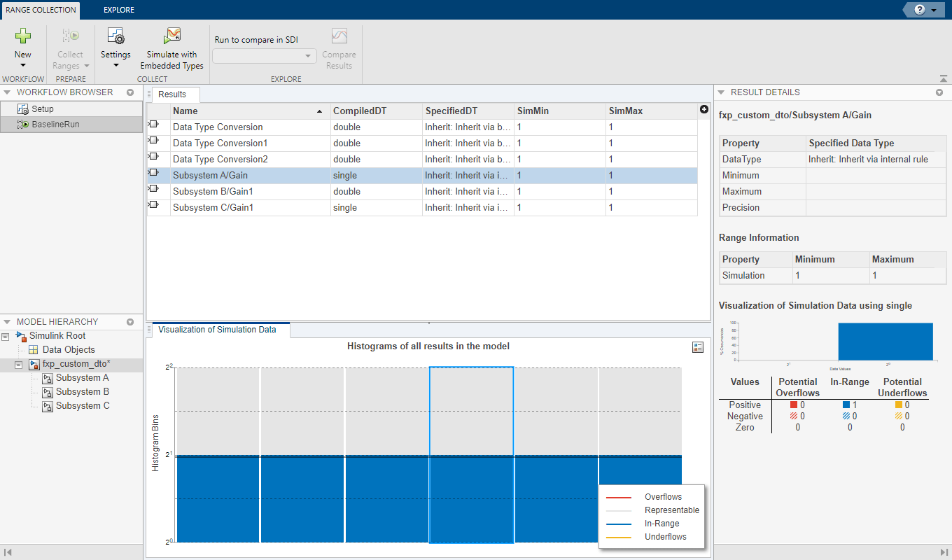
Task: Open the Help question mark icon
Action: click(x=919, y=10)
